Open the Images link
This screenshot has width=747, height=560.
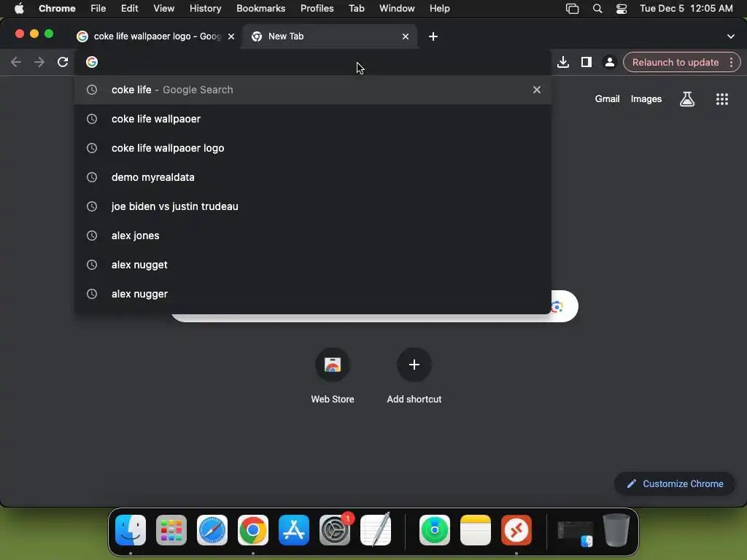646,99
